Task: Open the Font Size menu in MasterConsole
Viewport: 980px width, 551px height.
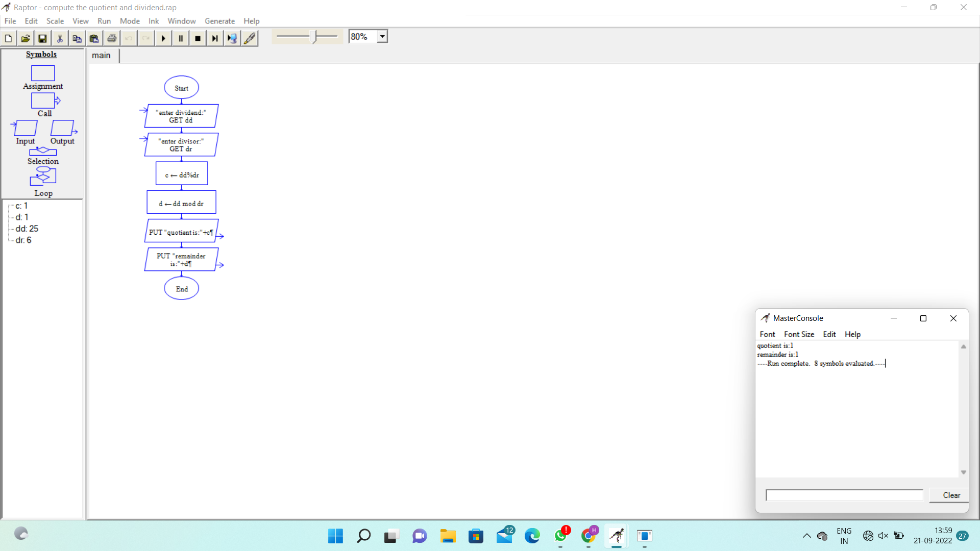Action: [x=799, y=334]
